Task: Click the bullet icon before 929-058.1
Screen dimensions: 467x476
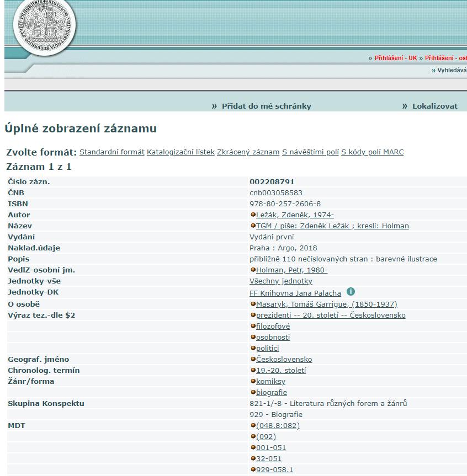Action: click(253, 469)
